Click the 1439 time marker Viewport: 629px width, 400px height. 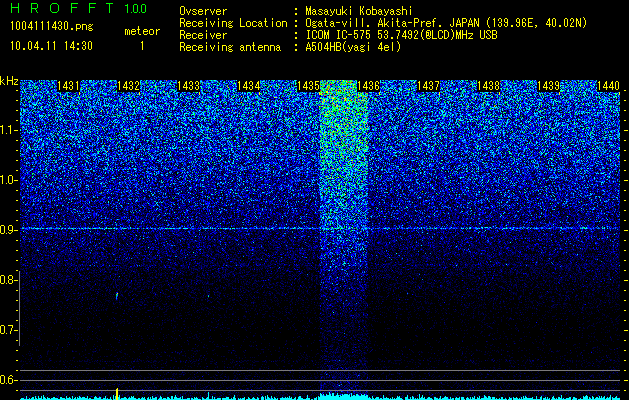[548, 86]
